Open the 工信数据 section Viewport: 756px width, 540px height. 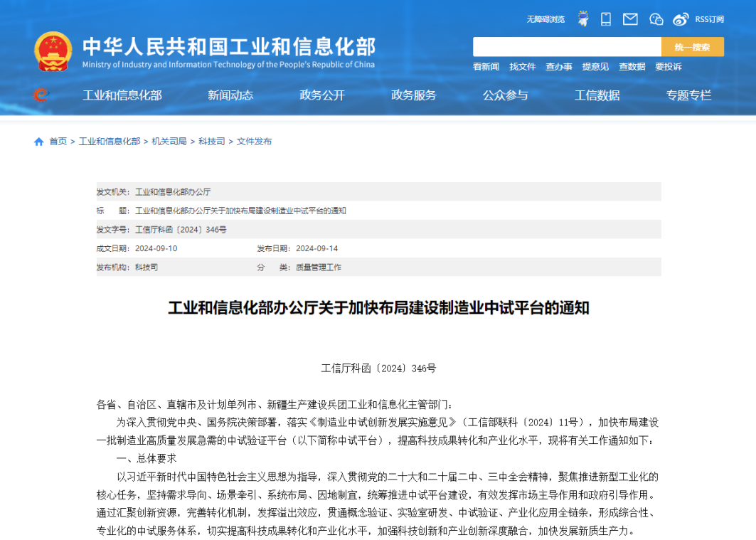tap(597, 95)
